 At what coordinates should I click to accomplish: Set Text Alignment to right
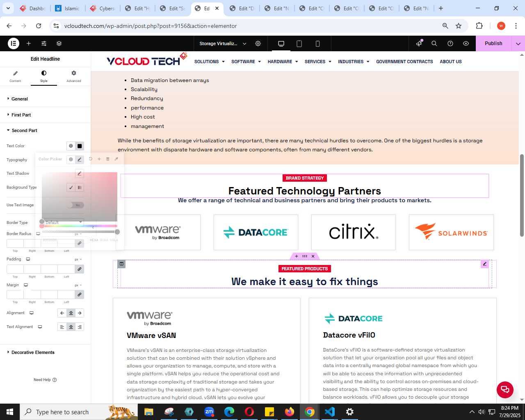pyautogui.click(x=80, y=327)
